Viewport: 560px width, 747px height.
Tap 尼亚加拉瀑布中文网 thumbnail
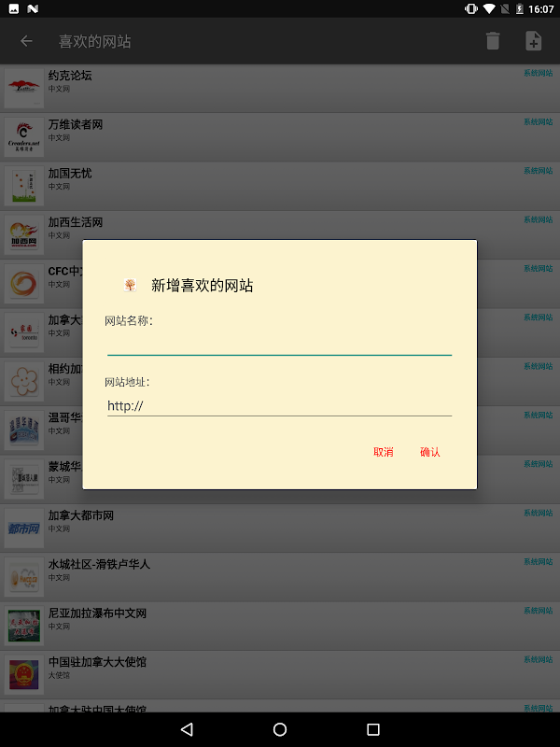coord(24,626)
